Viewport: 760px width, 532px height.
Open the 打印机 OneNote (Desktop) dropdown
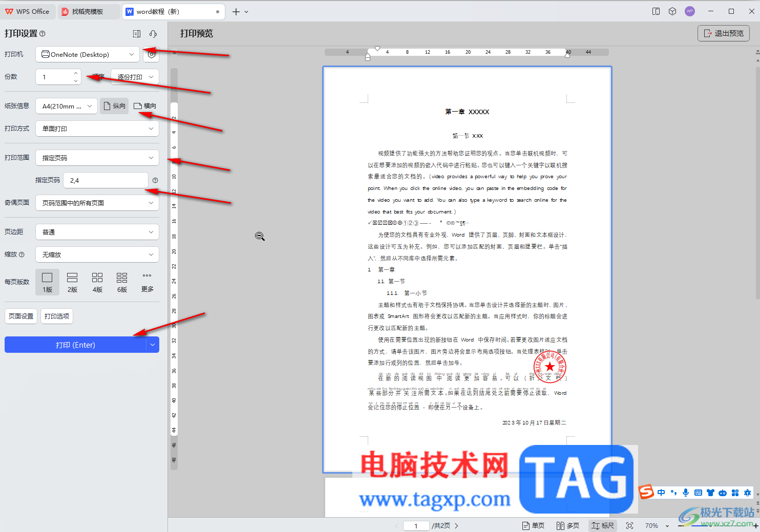[x=88, y=54]
